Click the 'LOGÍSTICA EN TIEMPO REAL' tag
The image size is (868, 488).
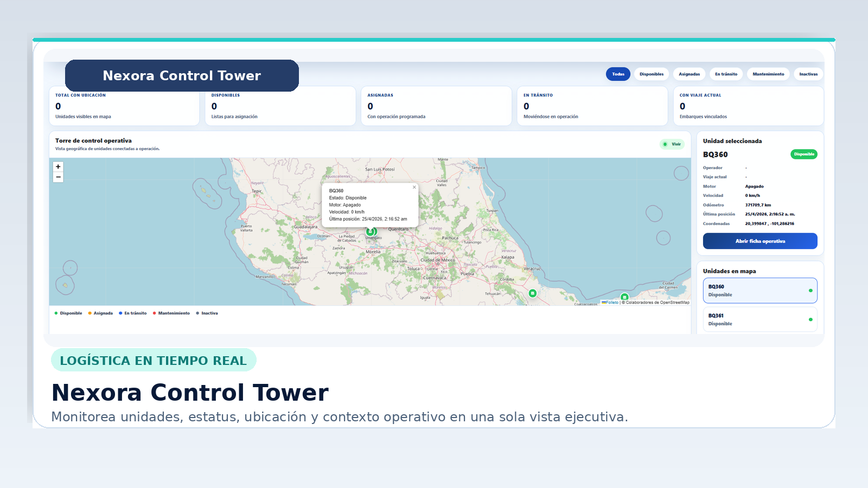pyautogui.click(x=154, y=360)
